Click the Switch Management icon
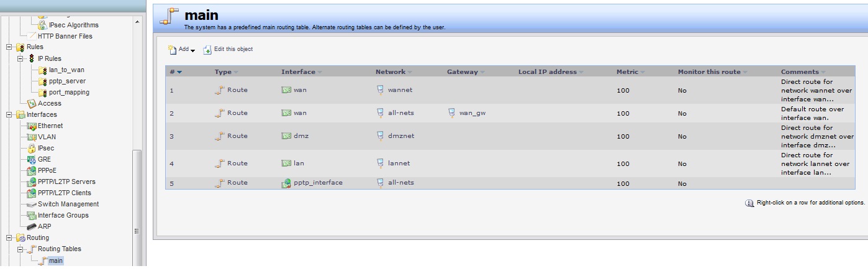The image size is (868, 276). [32, 204]
